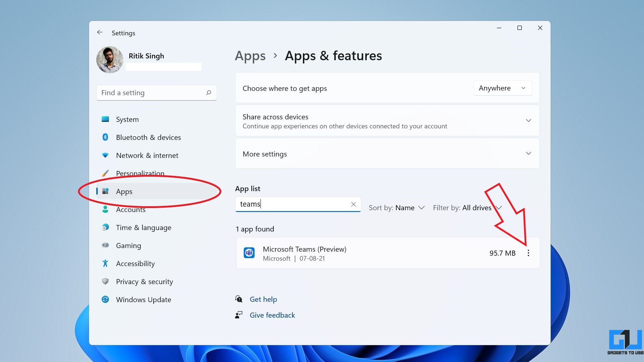Screen dimensions: 644x362
Task: Open Network & internet settings
Action: coord(156,155)
